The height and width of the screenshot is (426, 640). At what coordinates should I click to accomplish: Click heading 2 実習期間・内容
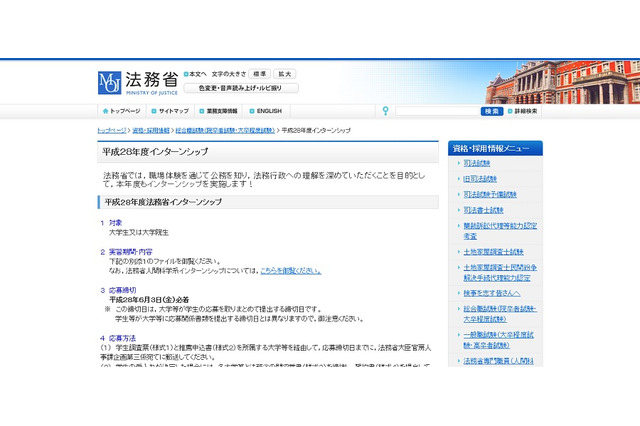pyautogui.click(x=126, y=252)
